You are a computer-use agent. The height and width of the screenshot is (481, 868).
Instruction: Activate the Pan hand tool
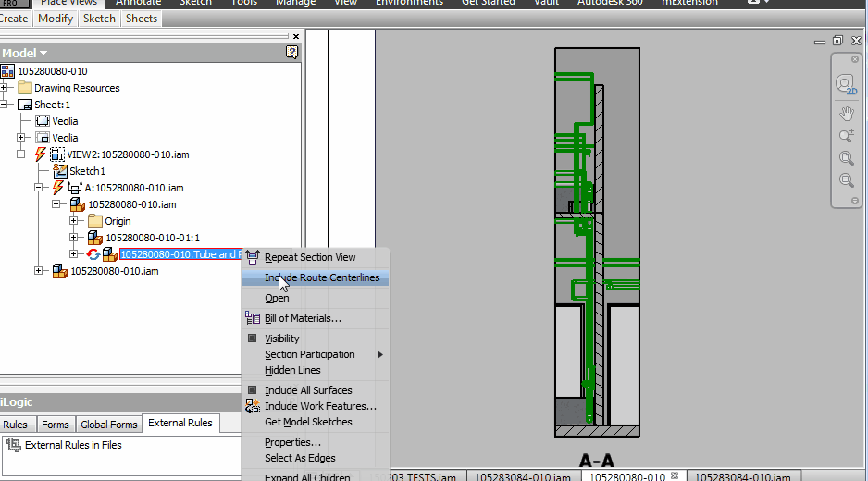847,114
